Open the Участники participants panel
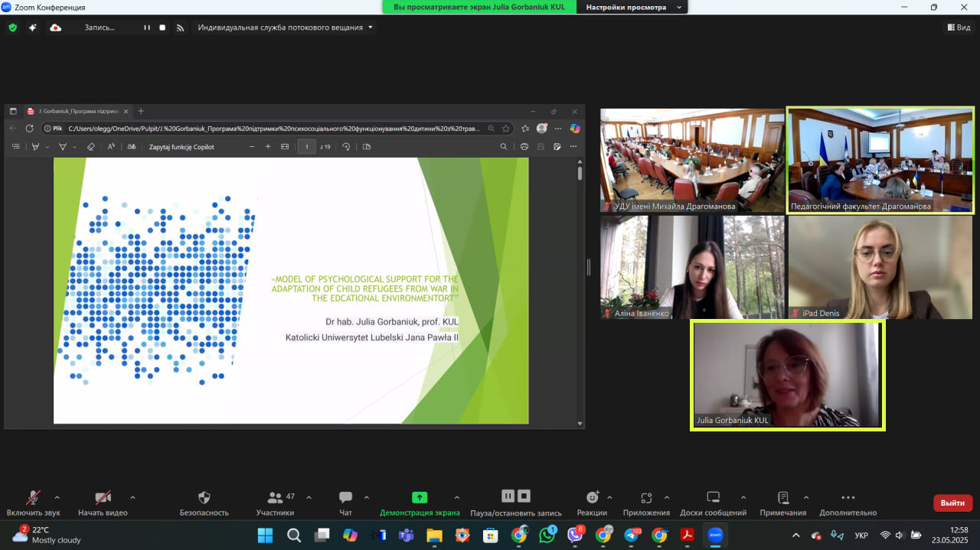Viewport: 980px width, 550px height. coord(275,503)
